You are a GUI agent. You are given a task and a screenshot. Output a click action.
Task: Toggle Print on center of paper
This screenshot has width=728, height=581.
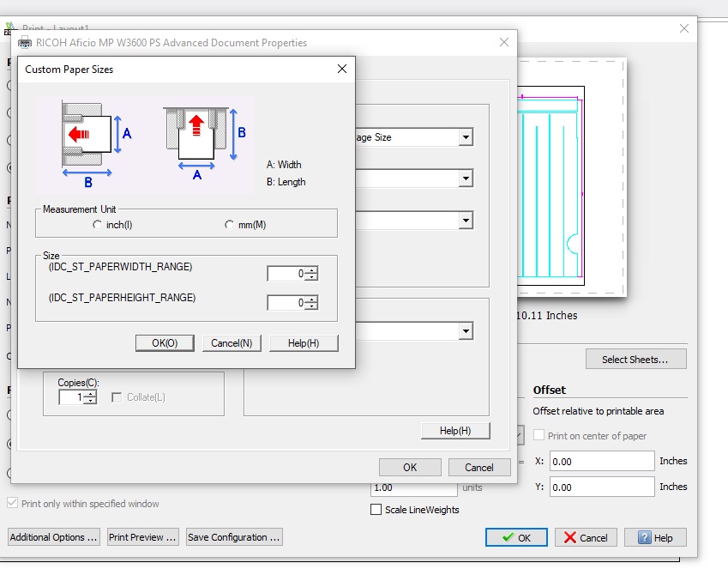pos(538,435)
